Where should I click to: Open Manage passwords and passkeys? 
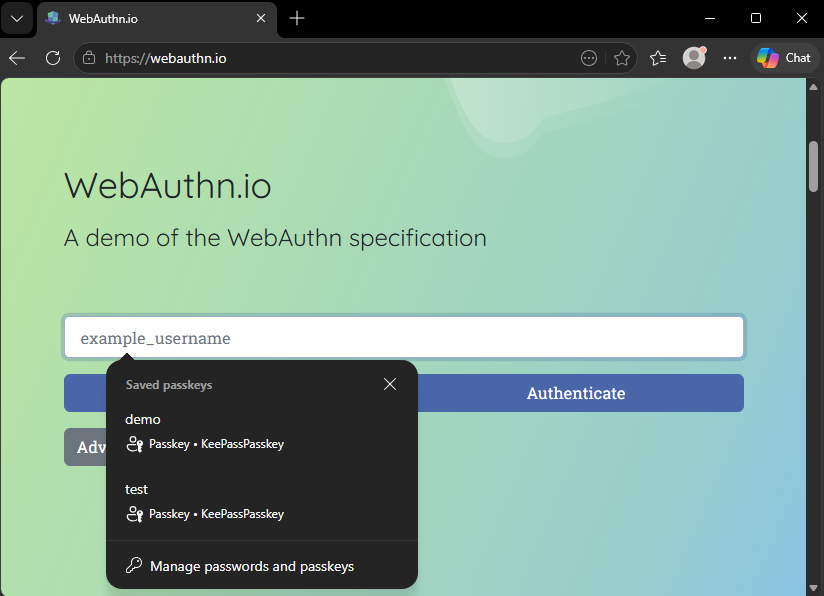pos(262,566)
